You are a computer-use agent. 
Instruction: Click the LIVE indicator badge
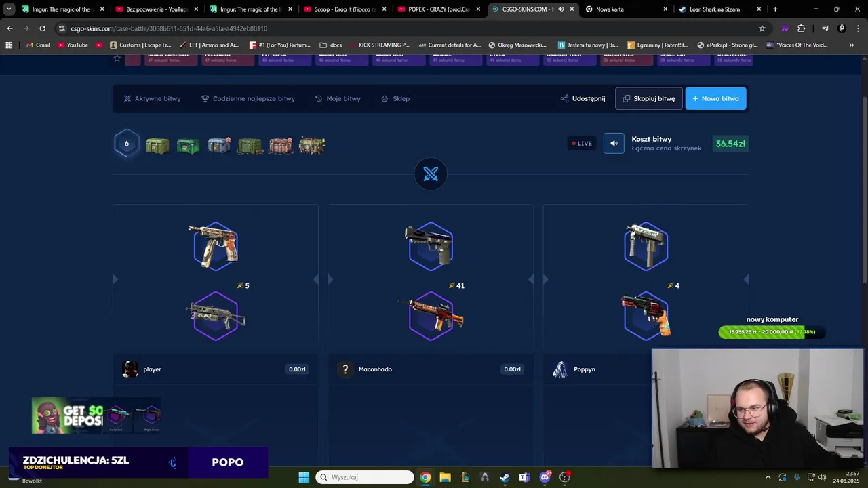pos(582,143)
